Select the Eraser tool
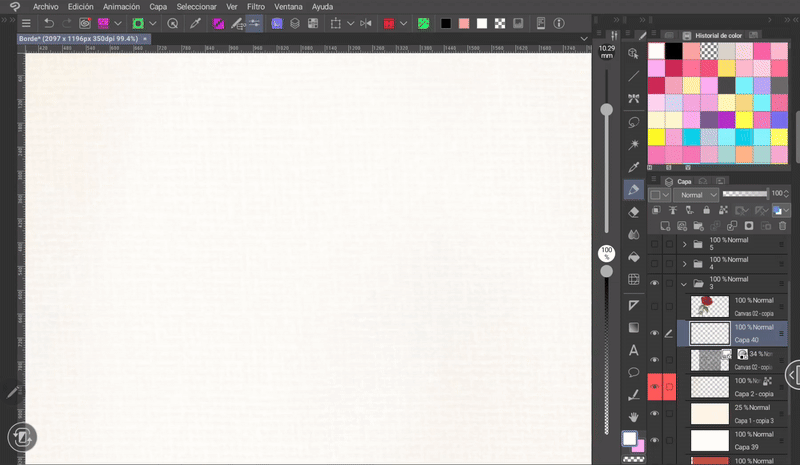This screenshot has width=800, height=465. (634, 212)
